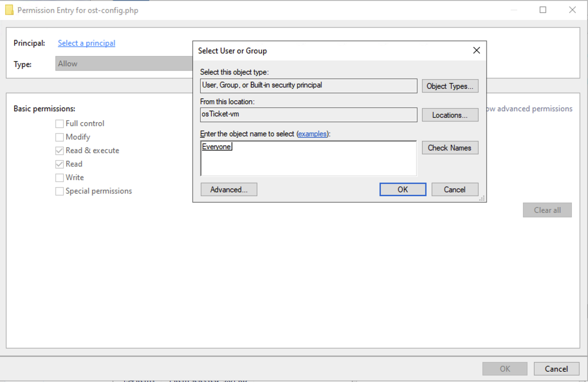Click the Select a principal link
Image resolution: width=588 pixels, height=382 pixels.
pyautogui.click(x=86, y=42)
